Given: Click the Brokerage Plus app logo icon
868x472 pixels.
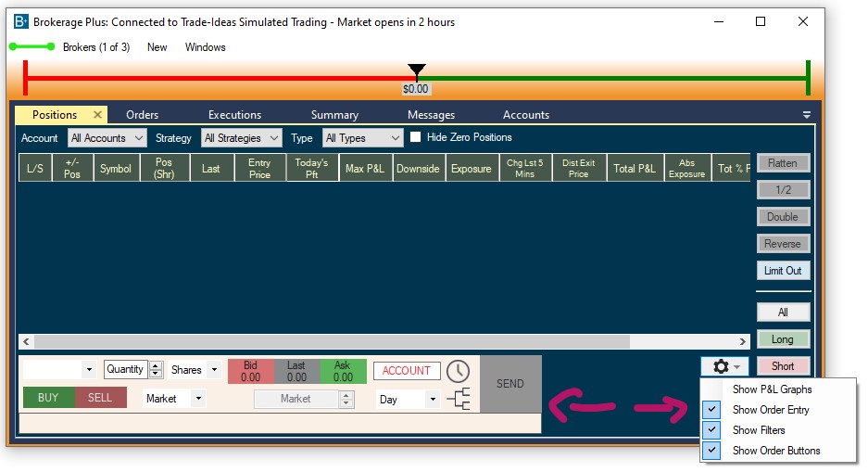Looking at the screenshot, I should tap(20, 21).
